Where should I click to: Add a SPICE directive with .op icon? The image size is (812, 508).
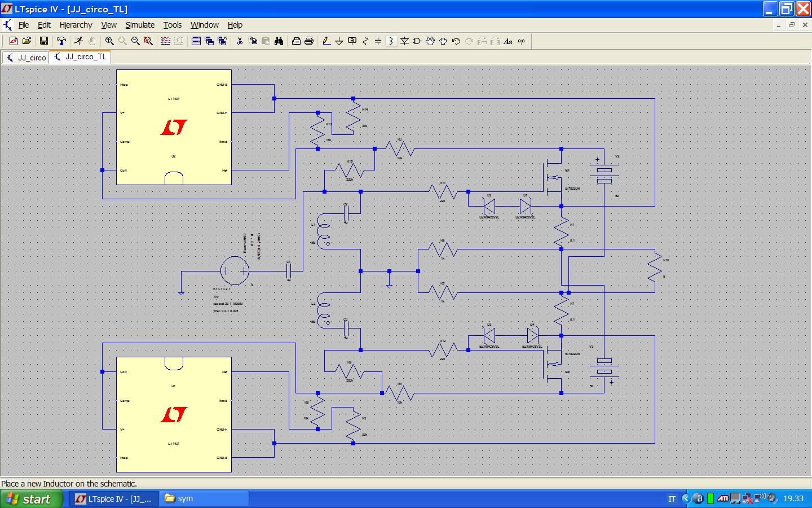(521, 41)
